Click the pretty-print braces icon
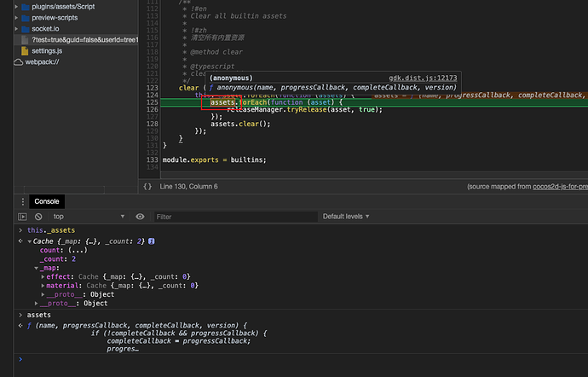The height and width of the screenshot is (377, 588). tap(147, 186)
